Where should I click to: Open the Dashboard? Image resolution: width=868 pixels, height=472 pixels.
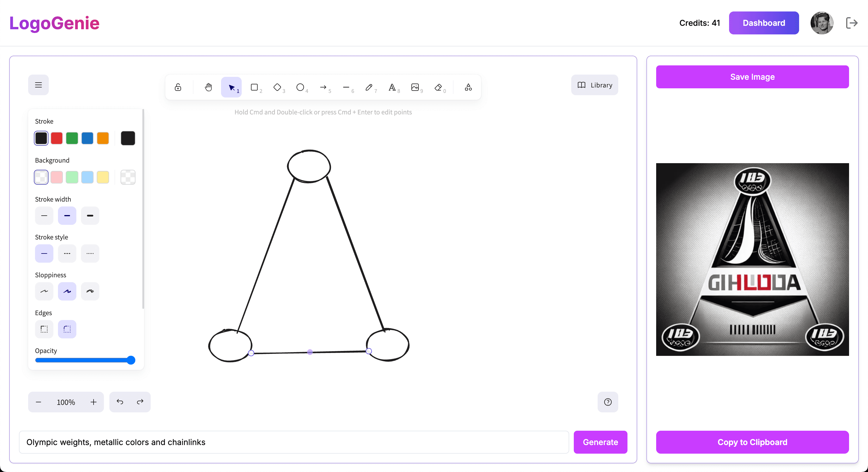tap(764, 23)
